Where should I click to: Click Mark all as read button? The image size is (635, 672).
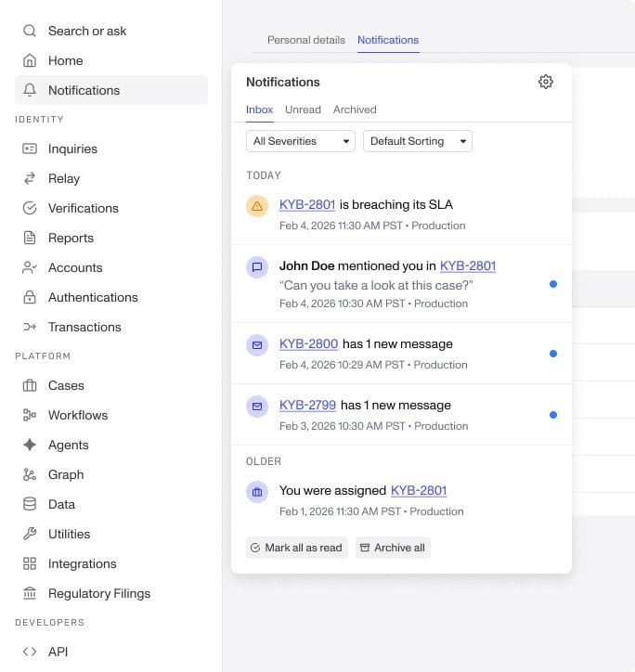coord(297,548)
